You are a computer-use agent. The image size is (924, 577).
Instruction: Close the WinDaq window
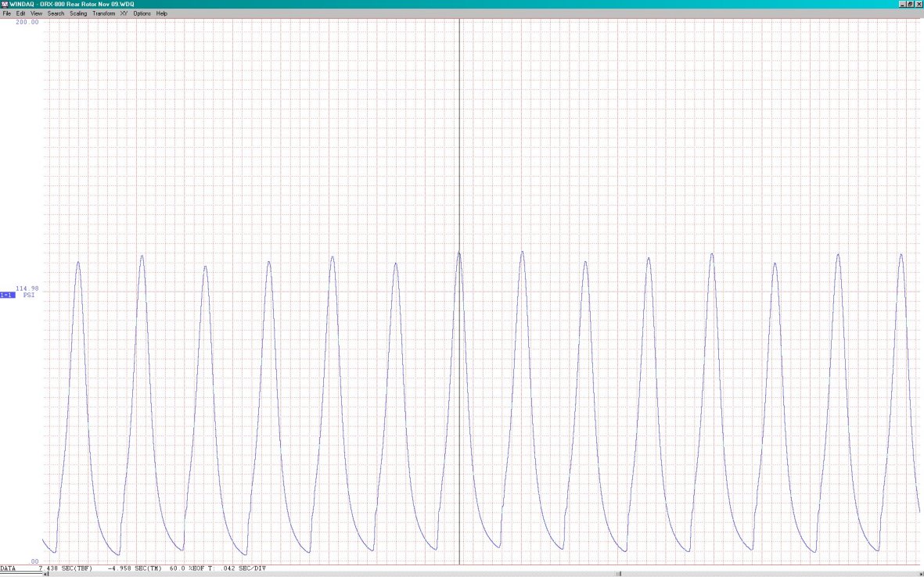[919, 4]
